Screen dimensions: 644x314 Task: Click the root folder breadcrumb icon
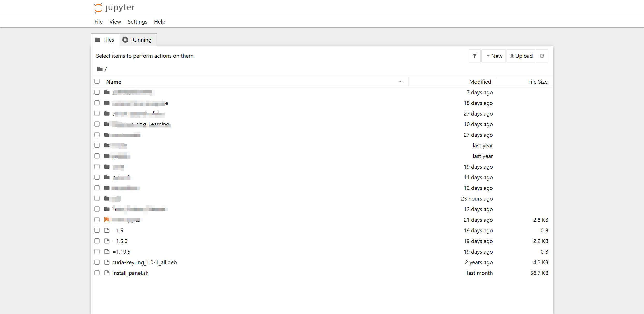point(100,69)
